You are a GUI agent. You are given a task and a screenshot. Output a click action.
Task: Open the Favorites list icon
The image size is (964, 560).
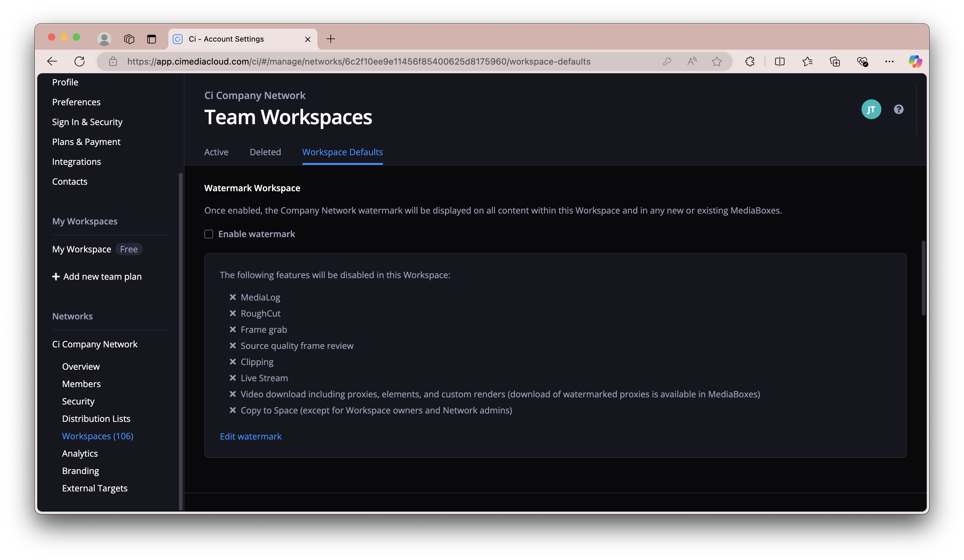[x=807, y=61]
